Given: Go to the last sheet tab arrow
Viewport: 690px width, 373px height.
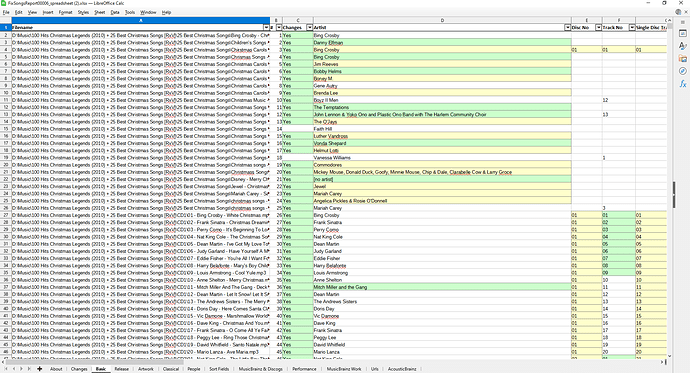Looking at the screenshot, I should point(29,369).
